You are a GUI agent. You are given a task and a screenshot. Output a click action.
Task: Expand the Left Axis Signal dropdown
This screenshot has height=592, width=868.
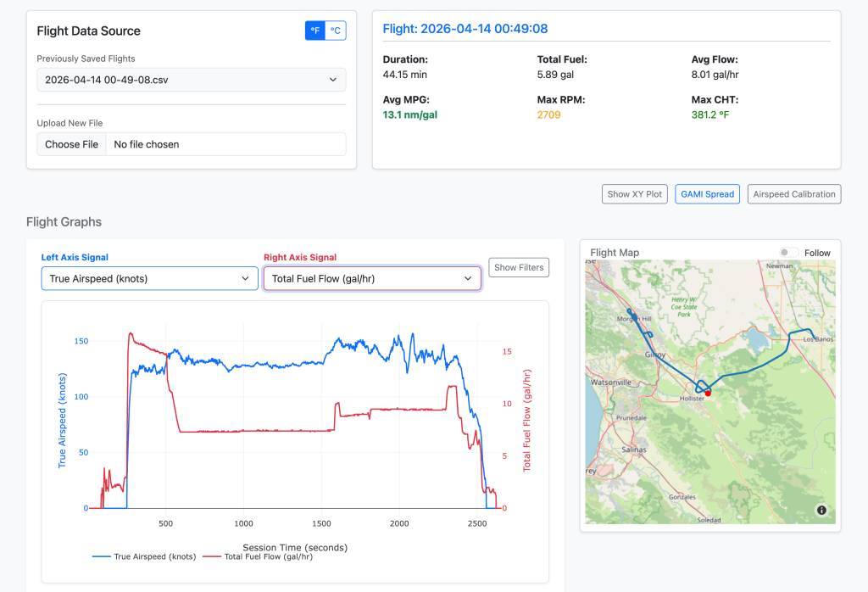click(x=149, y=278)
